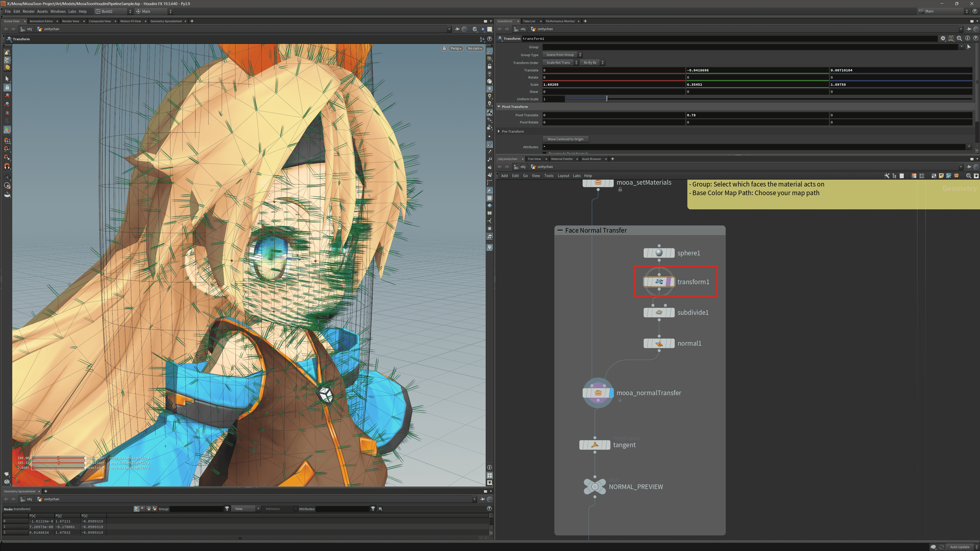The image size is (980, 551).
Task: Create network box icon in network toolbar
Action: [934, 176]
